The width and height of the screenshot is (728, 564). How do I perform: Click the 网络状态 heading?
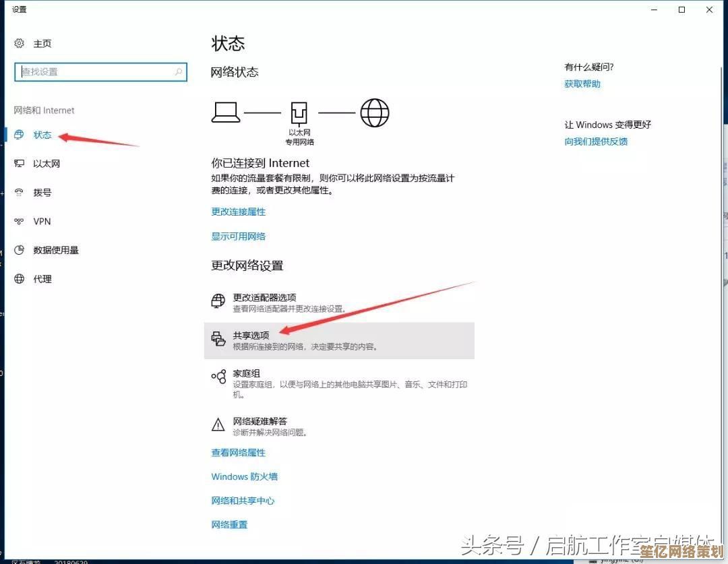pos(235,72)
